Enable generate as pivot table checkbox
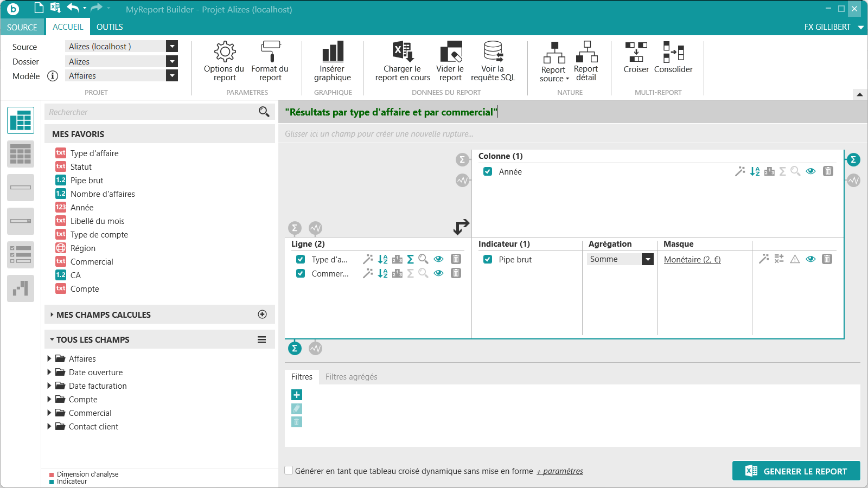 pyautogui.click(x=289, y=471)
